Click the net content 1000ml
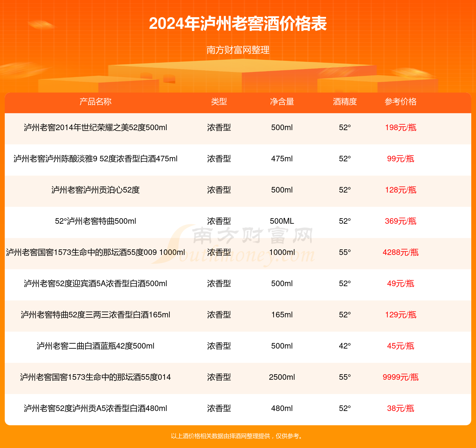The height and width of the screenshot is (448, 476). click(x=282, y=252)
